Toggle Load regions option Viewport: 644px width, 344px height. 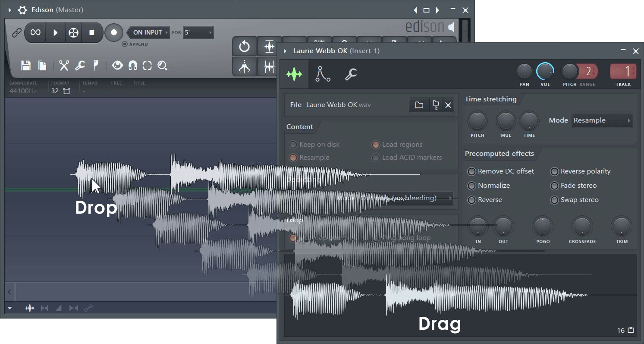pyautogui.click(x=397, y=145)
